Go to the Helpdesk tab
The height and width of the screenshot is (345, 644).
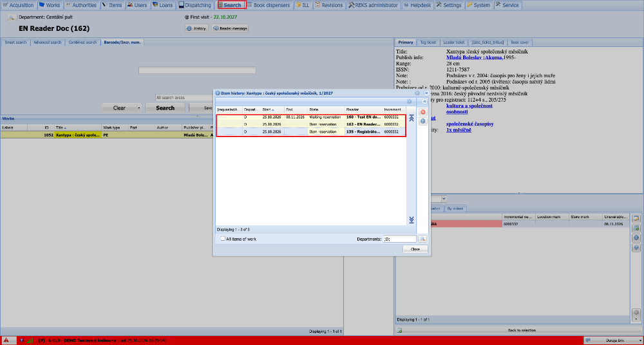tap(418, 5)
